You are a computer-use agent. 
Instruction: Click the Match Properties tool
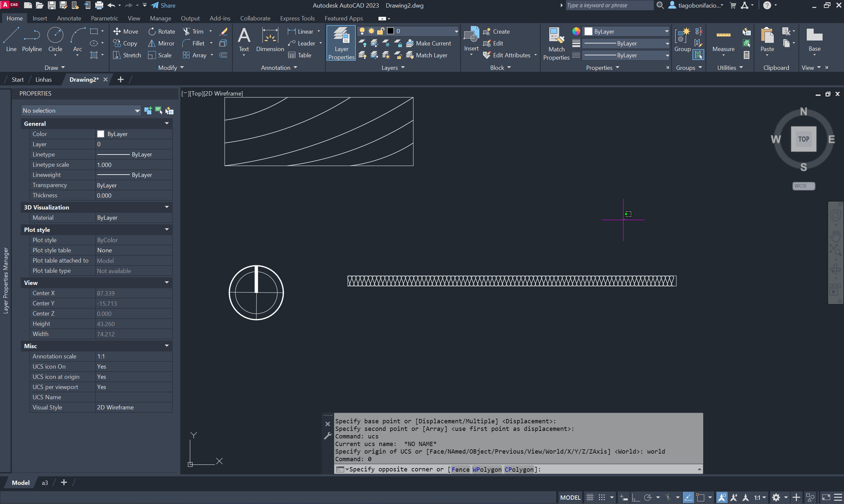point(556,43)
